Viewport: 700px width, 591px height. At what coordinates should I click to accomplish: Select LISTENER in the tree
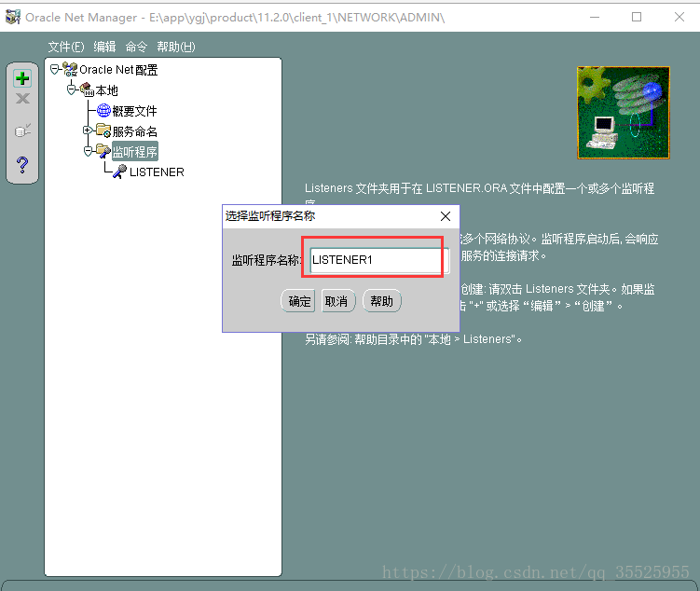[157, 172]
